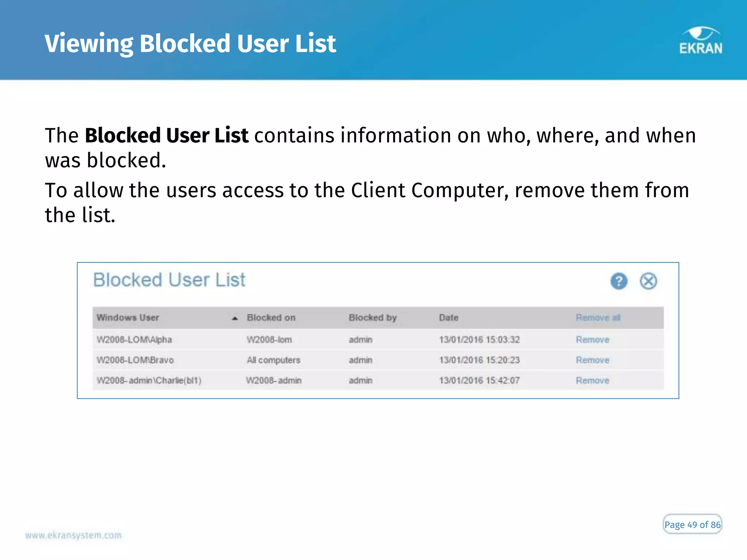Remove W2008-admin\Charlie(bl1) from blocked list
This screenshot has height=560, width=747.
click(592, 380)
